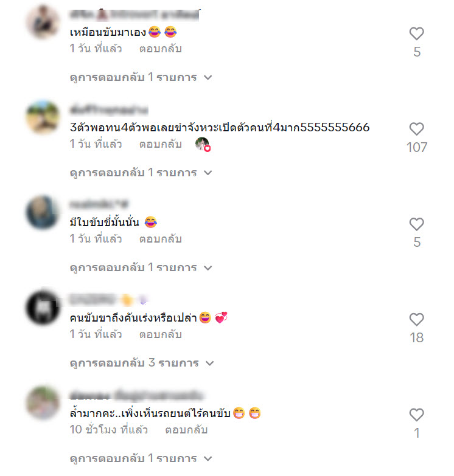Like the comment 'มีใบขับขี่มั้นนั่น'
The image size is (454, 476).
coord(416,224)
